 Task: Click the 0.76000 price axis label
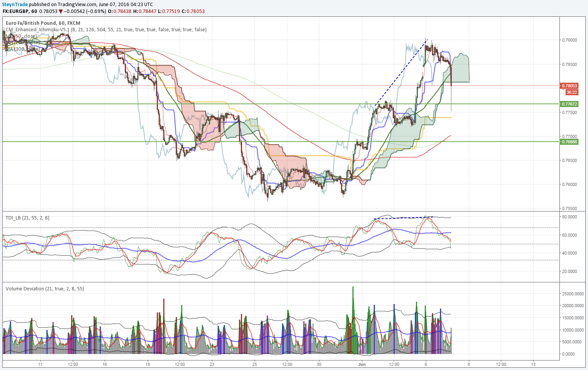[x=569, y=184]
